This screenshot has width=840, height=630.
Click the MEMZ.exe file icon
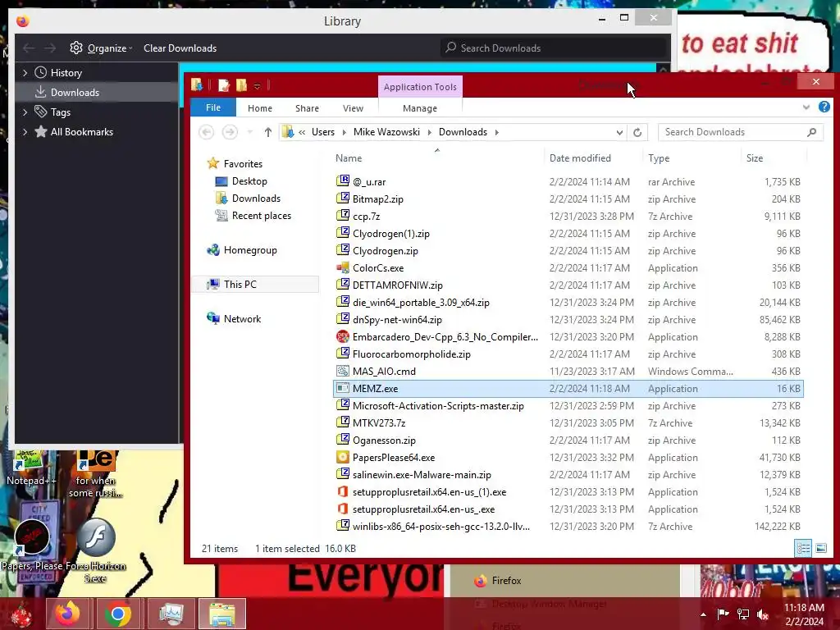click(343, 388)
